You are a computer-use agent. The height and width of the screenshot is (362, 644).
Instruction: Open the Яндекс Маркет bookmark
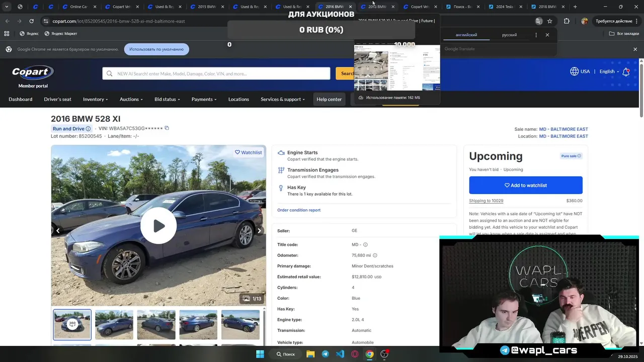pos(61,34)
